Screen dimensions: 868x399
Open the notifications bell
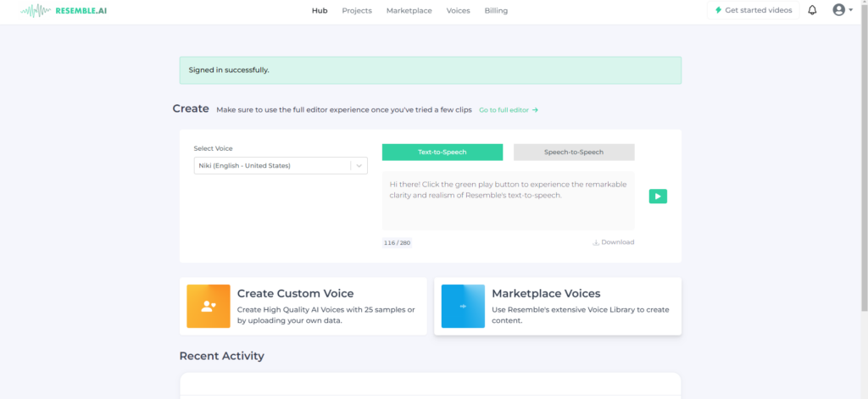point(812,10)
